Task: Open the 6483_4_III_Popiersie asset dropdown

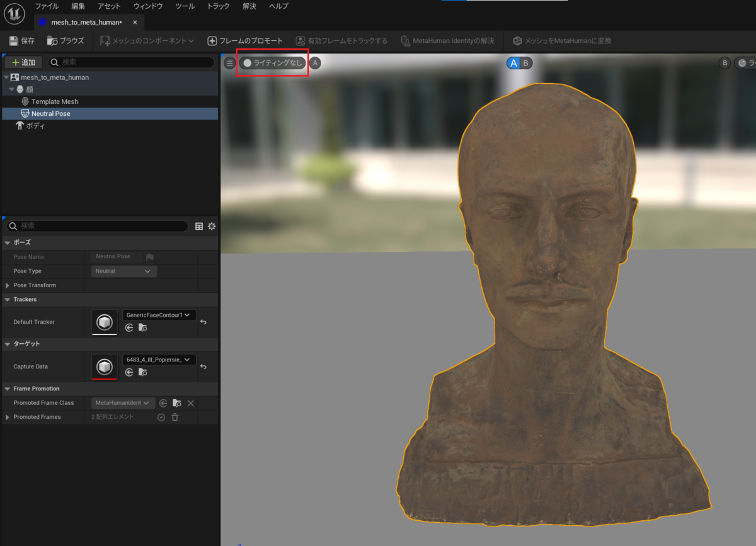Action: (x=159, y=360)
